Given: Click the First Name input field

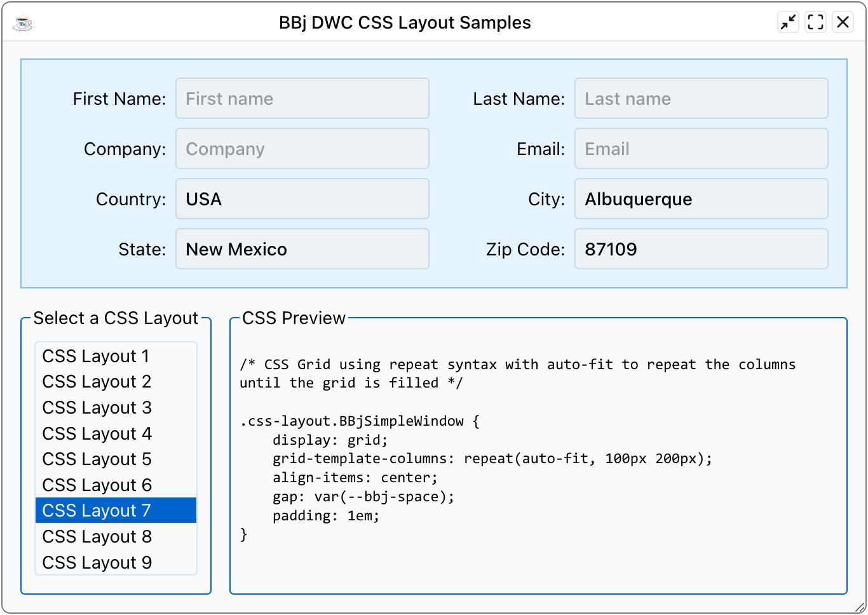Looking at the screenshot, I should (302, 98).
